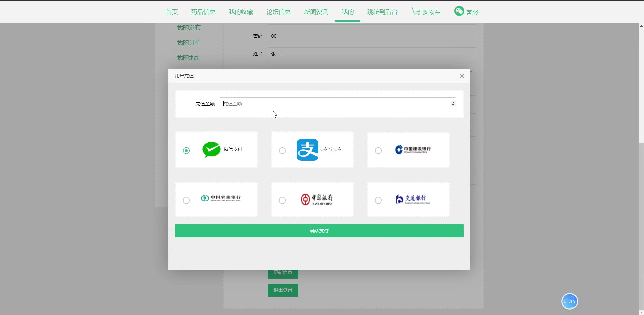Click the 更新信息 button
This screenshot has width=644, height=315.
pyautogui.click(x=283, y=272)
